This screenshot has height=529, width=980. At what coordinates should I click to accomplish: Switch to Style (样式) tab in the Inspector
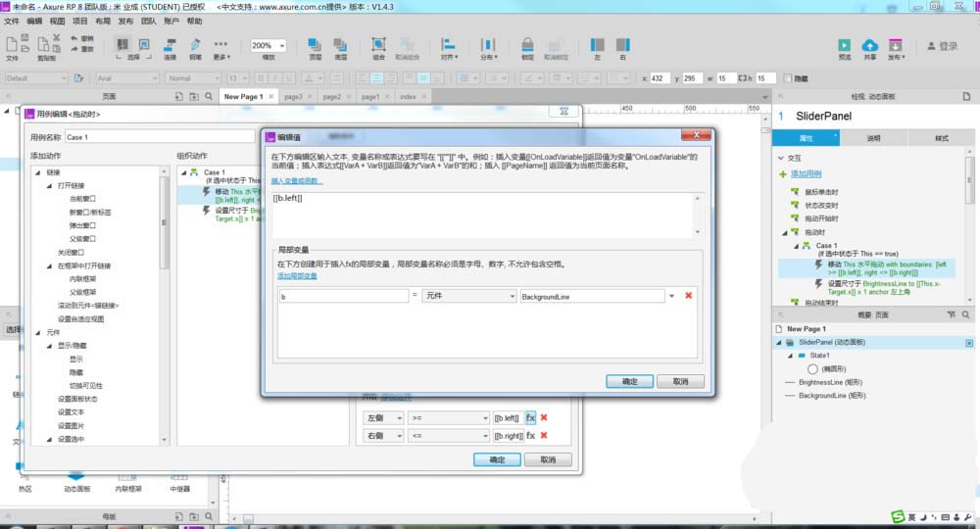(941, 138)
